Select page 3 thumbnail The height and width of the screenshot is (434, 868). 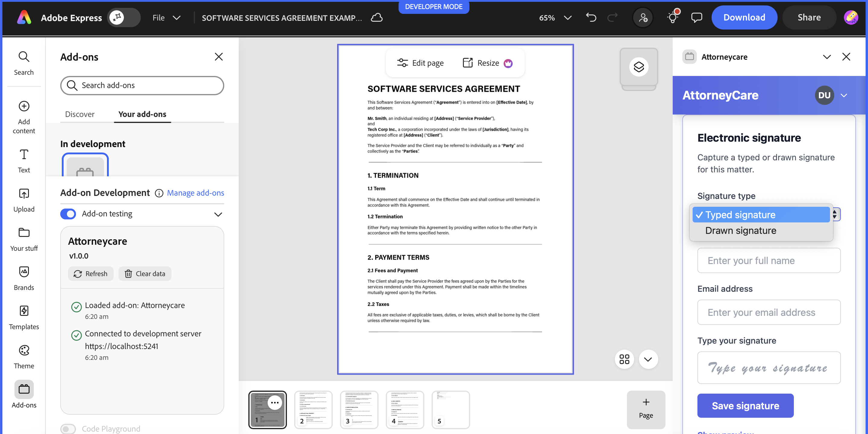point(359,409)
